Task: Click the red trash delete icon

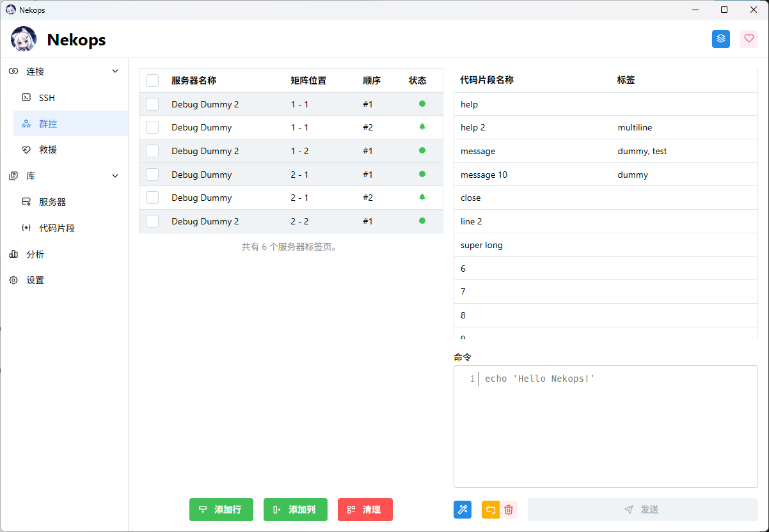Action: [x=509, y=510]
